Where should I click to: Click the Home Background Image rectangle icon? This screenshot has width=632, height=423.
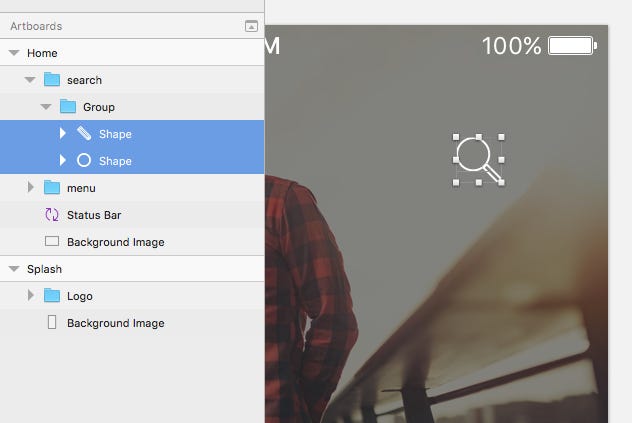pyautogui.click(x=52, y=242)
